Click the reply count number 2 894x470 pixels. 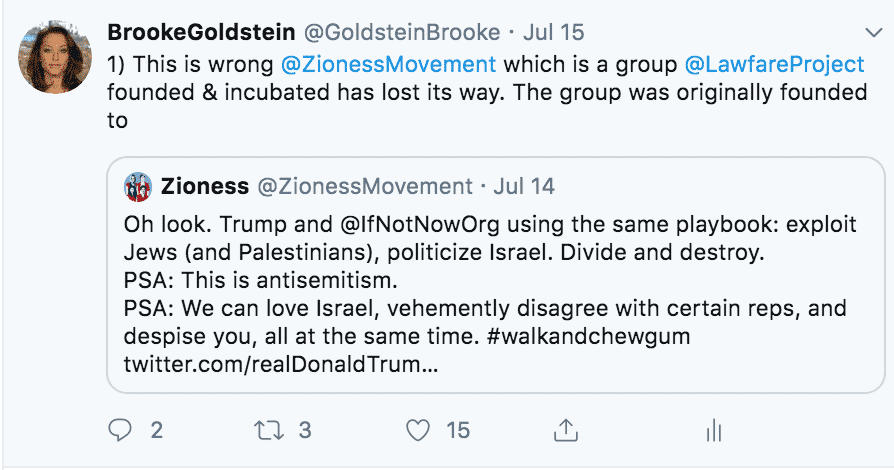tap(156, 431)
